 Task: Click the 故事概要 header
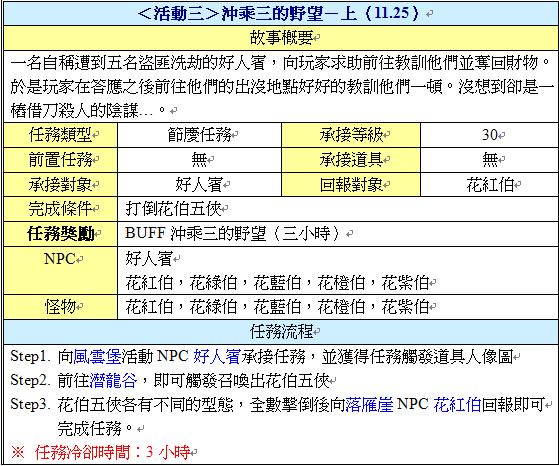pyautogui.click(x=281, y=38)
